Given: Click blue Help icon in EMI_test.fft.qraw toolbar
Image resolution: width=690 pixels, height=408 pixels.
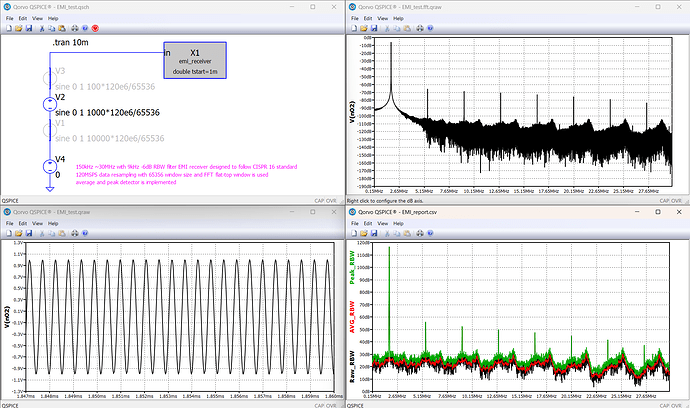Looking at the screenshot, I should coord(430,28).
